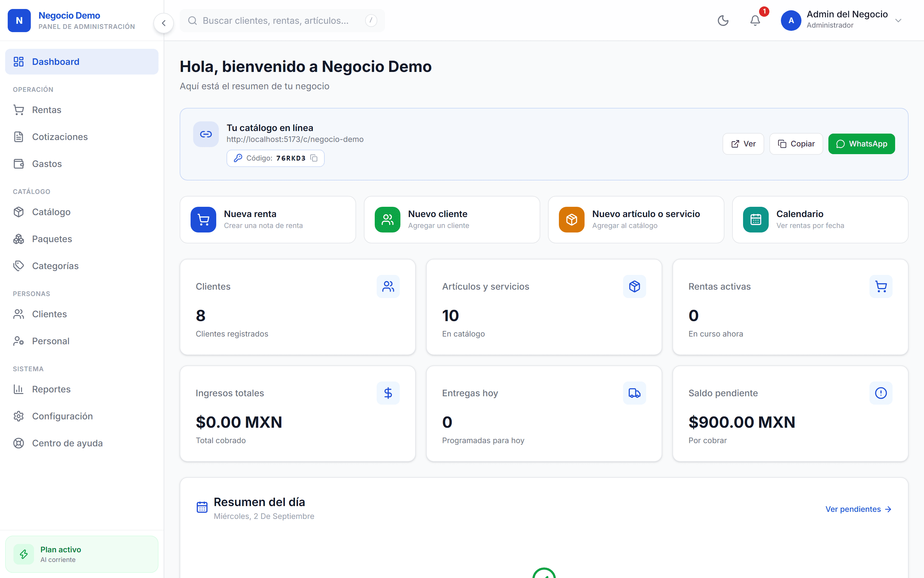Viewport: 924px width, 578px height.
Task: Go to Dashboard in the sidebar
Action: 82,62
